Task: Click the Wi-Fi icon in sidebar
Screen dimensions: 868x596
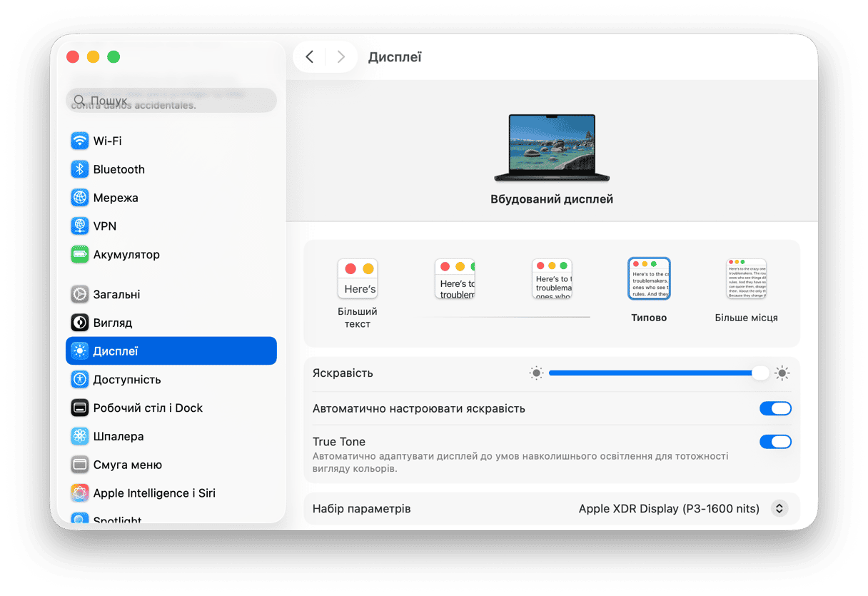Action: [x=80, y=141]
